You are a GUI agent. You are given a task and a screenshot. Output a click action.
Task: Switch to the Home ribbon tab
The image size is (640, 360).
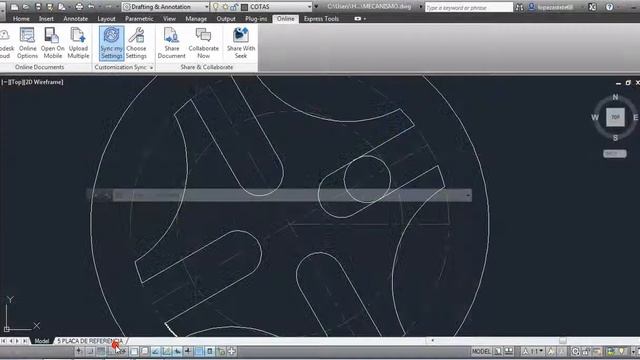pyautogui.click(x=21, y=19)
